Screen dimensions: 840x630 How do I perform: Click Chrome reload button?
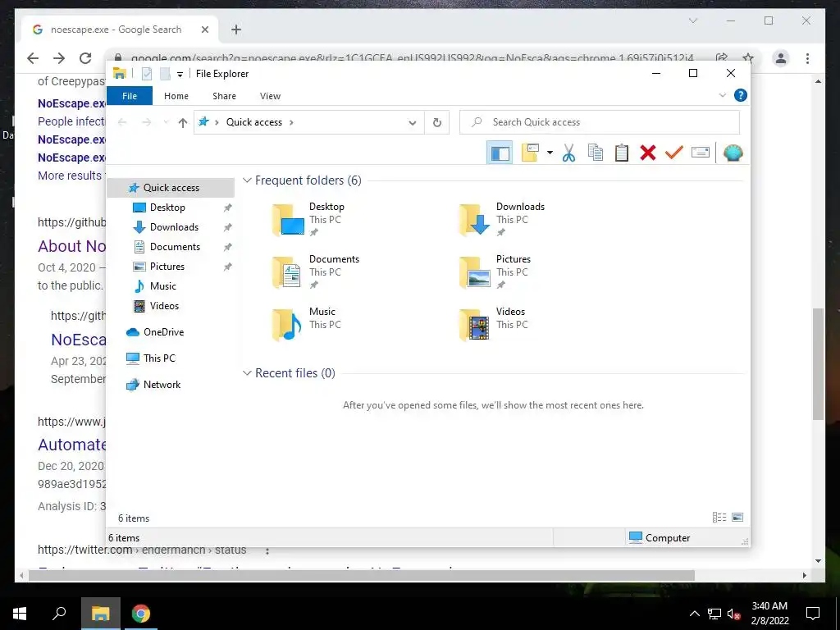pos(85,58)
